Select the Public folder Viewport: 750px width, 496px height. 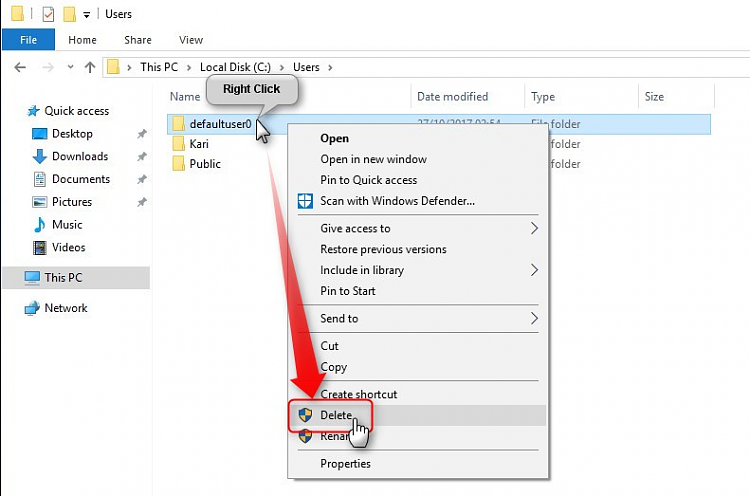205,164
